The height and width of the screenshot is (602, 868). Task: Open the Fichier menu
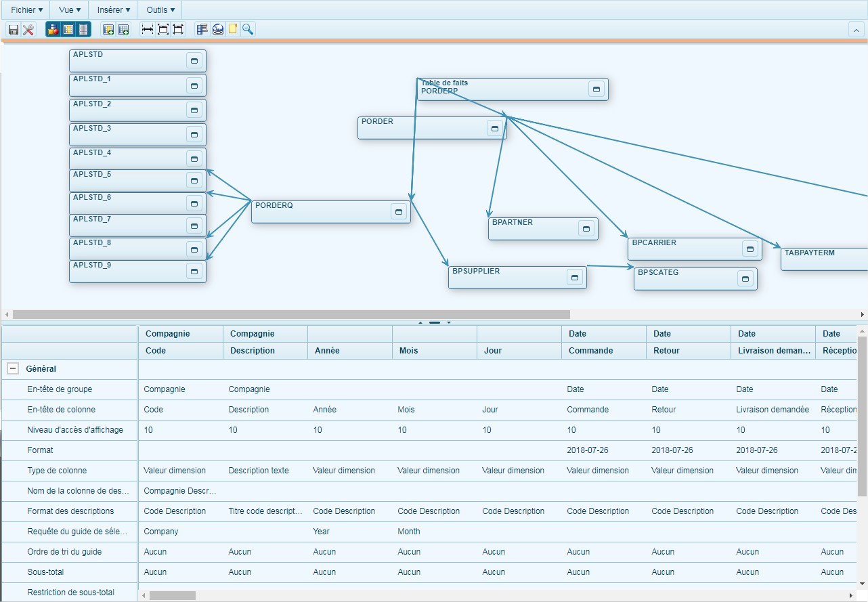(x=27, y=10)
